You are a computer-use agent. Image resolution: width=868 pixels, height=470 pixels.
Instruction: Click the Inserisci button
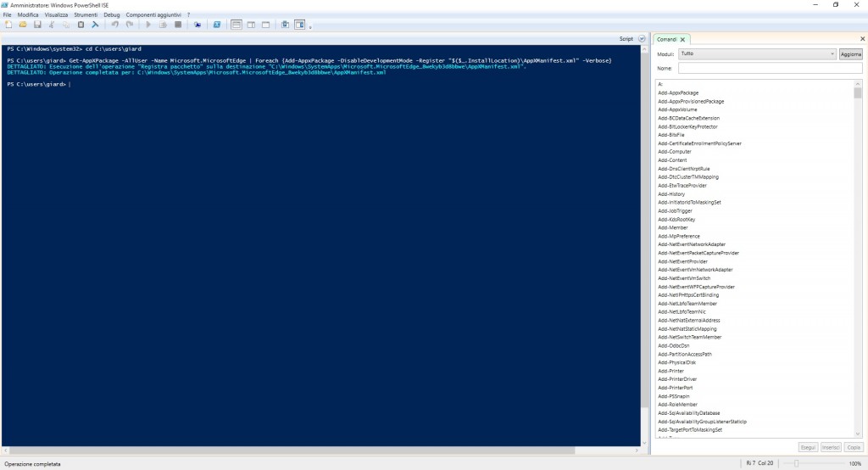pyautogui.click(x=831, y=447)
